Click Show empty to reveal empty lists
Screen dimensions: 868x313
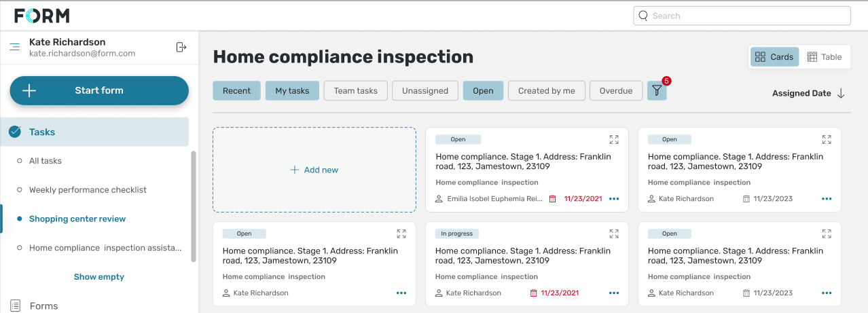pyautogui.click(x=99, y=277)
